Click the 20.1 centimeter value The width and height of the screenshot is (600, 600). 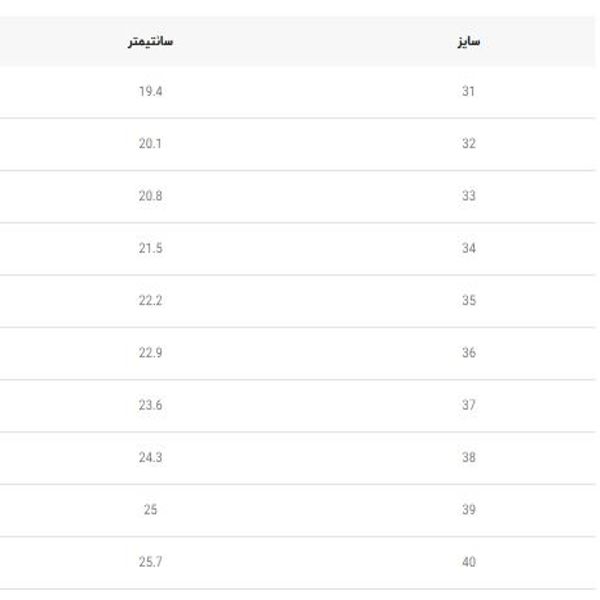click(150, 144)
